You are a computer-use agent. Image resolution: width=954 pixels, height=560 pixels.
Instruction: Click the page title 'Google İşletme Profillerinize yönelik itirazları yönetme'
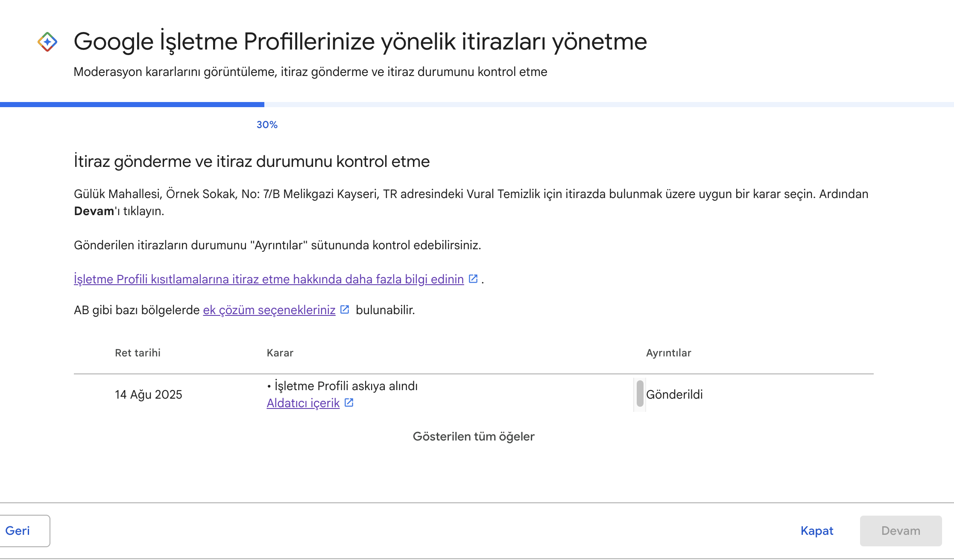click(x=360, y=42)
